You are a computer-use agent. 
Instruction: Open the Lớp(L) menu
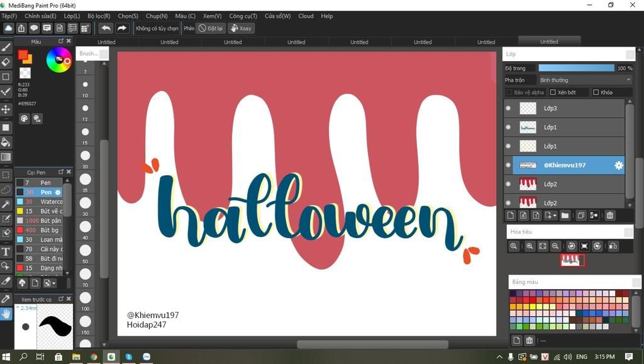pyautogui.click(x=72, y=16)
